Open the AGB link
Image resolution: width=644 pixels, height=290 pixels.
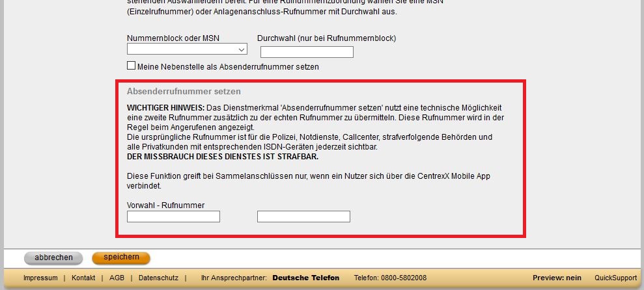click(x=117, y=278)
